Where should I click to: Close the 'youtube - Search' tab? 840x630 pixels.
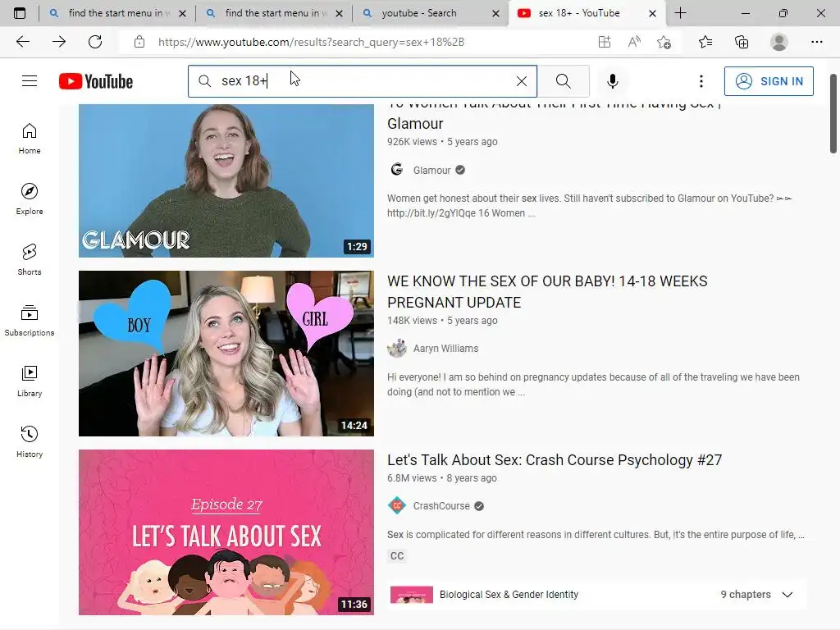[x=495, y=13]
